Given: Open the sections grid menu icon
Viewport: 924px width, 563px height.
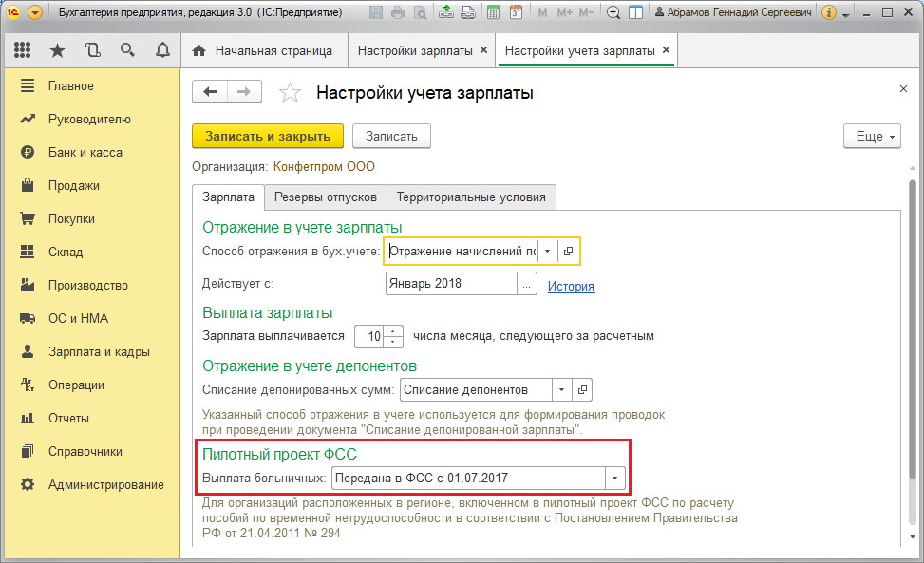Looking at the screenshot, I should (x=22, y=50).
